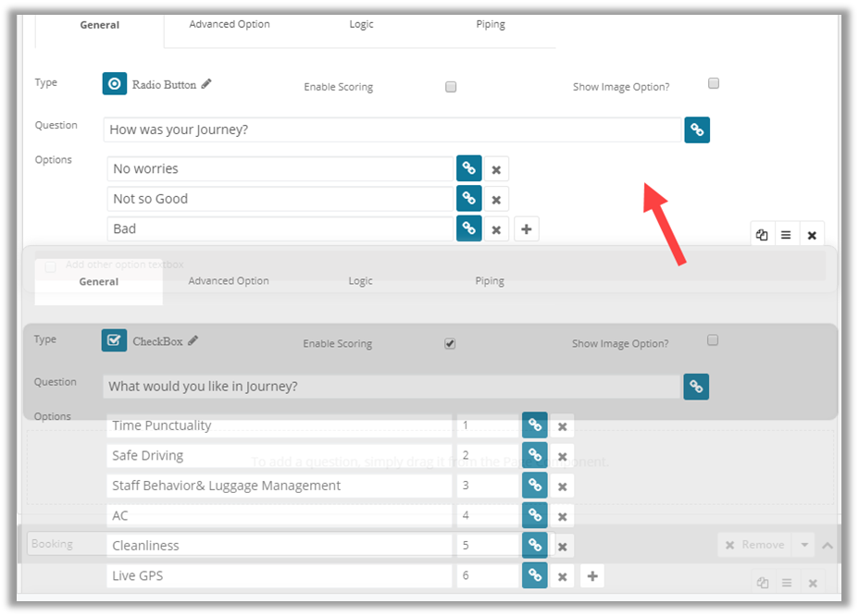The image size is (859, 616).
Task: Open the Piping tab at top
Action: point(491,24)
